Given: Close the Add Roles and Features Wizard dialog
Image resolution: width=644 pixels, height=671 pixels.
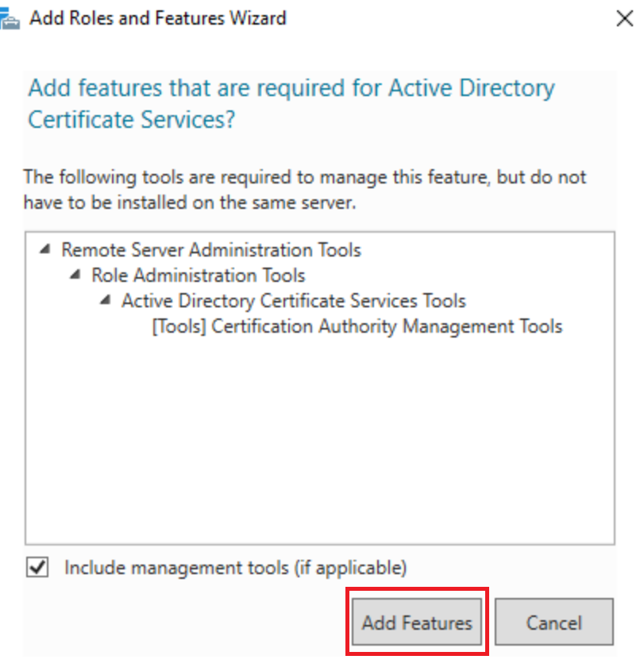Looking at the screenshot, I should click(x=624, y=19).
